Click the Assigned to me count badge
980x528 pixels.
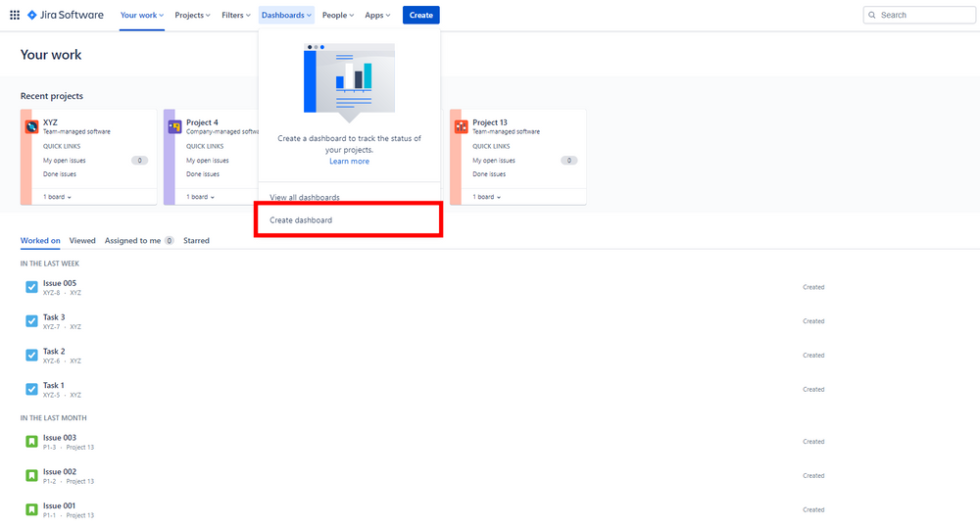[x=169, y=241]
